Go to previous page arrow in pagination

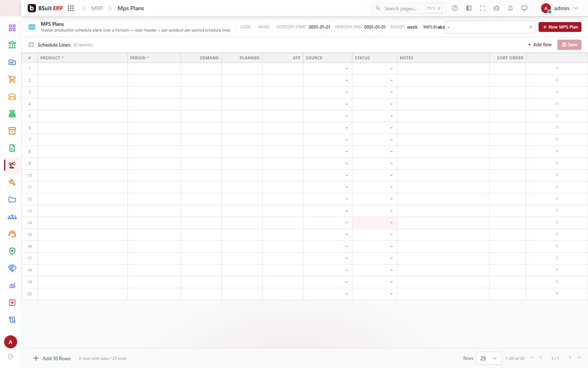(x=541, y=358)
